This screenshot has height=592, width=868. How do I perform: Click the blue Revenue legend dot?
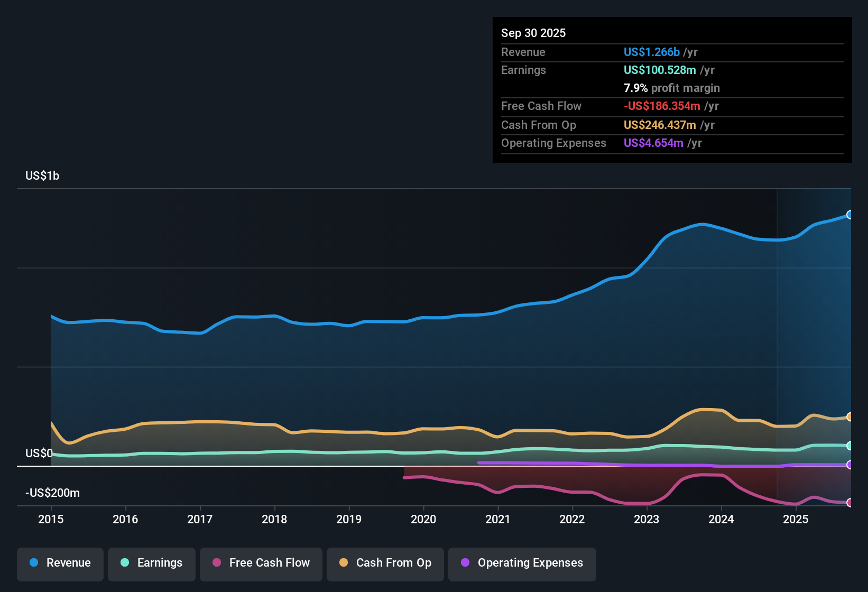point(33,563)
